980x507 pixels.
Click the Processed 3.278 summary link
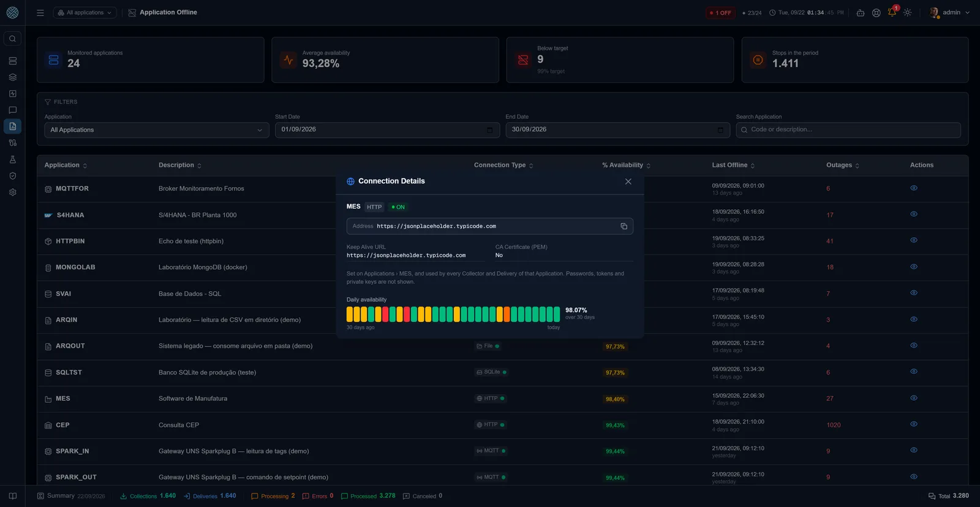pyautogui.click(x=368, y=496)
